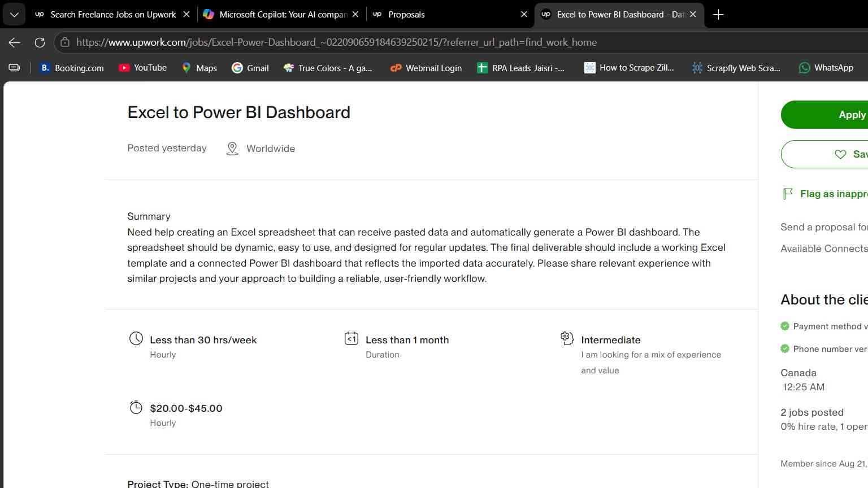Click the site info lock icon
The width and height of the screenshot is (868, 488).
65,42
